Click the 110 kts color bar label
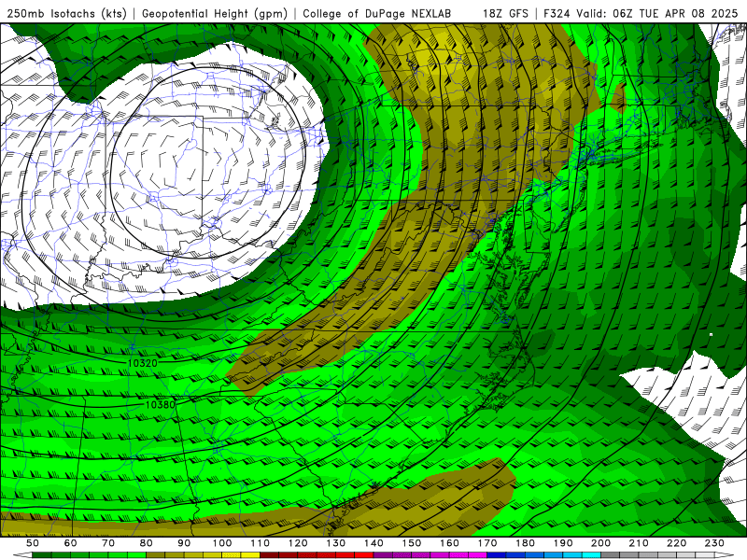 tap(261, 543)
